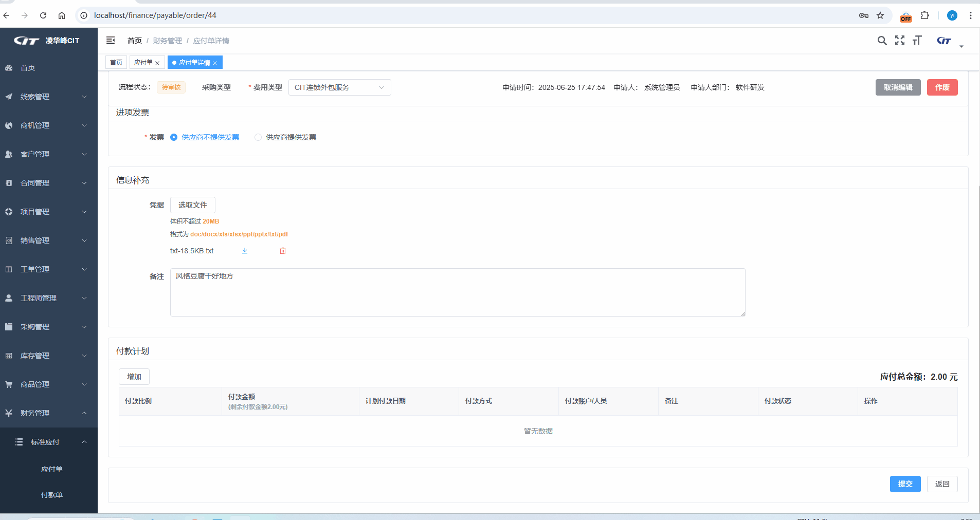The image size is (980, 520).
Task: Click 返回 button
Action: [x=942, y=484]
